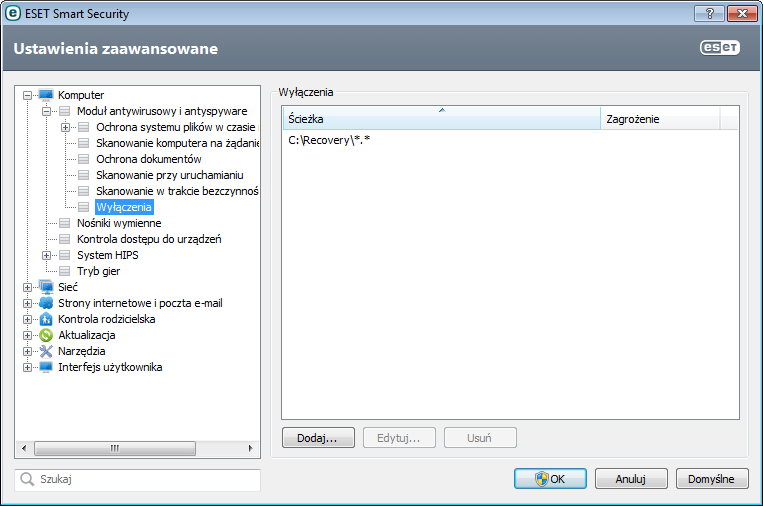Viewport: 763px width, 506px height.
Task: Click the Komputer monitor icon
Action: pyautogui.click(x=46, y=95)
